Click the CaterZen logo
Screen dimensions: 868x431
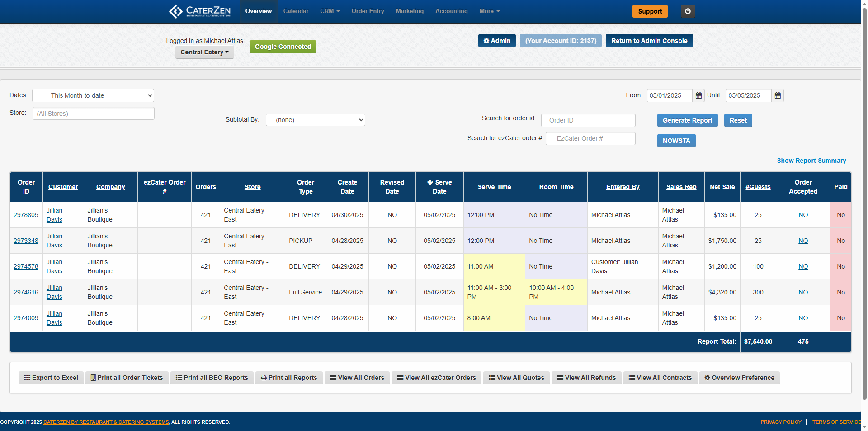(x=200, y=11)
